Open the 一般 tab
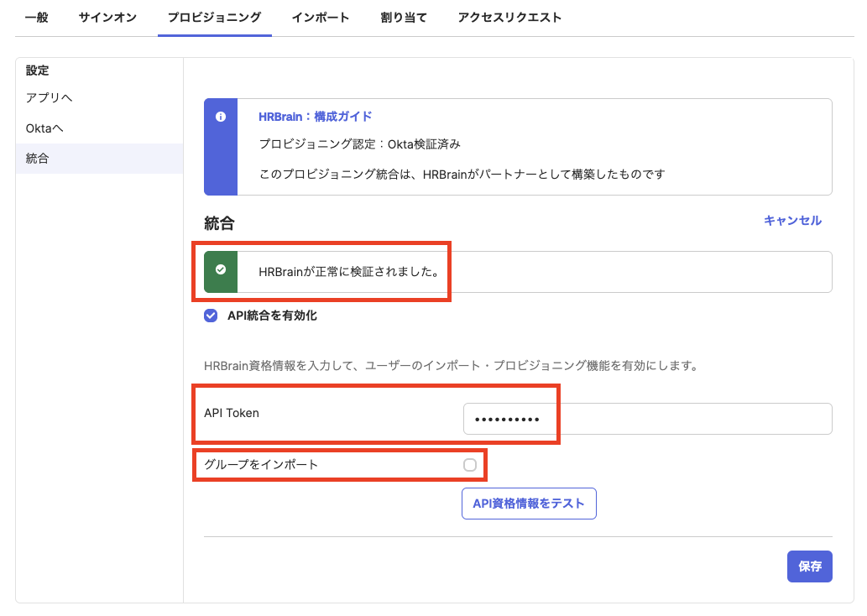The height and width of the screenshot is (616, 867). click(x=37, y=18)
